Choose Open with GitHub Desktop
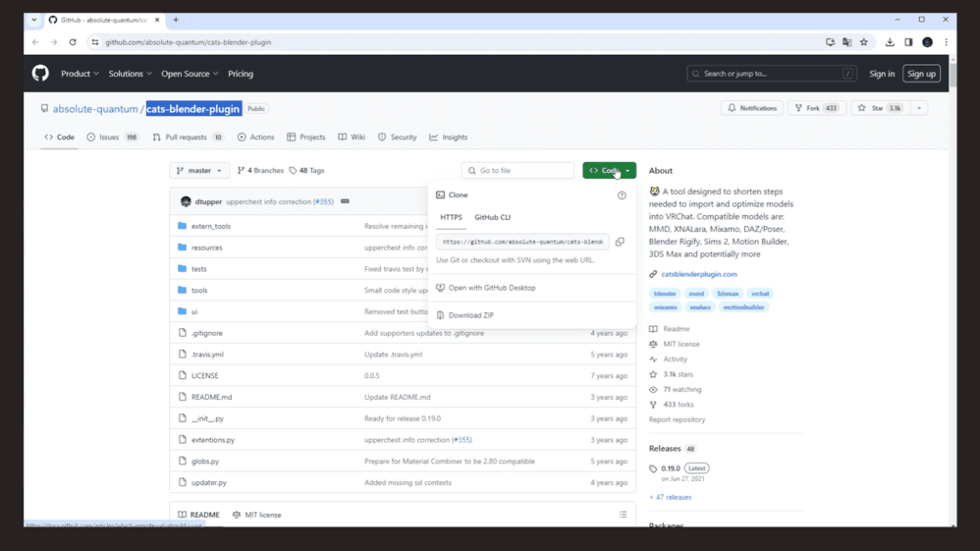This screenshot has width=980, height=551. [491, 288]
